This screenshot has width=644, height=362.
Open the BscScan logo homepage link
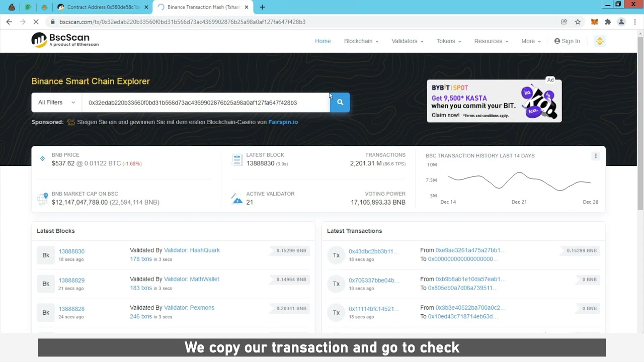pyautogui.click(x=65, y=40)
